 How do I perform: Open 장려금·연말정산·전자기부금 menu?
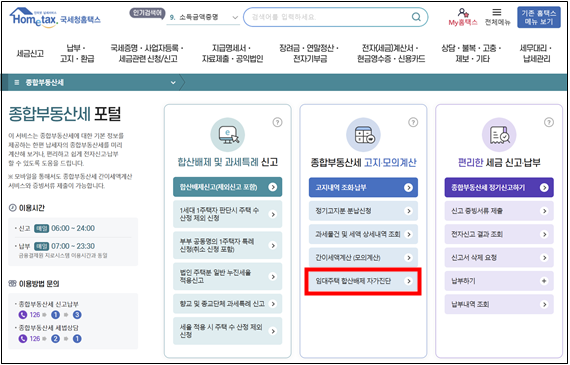tap(309, 53)
